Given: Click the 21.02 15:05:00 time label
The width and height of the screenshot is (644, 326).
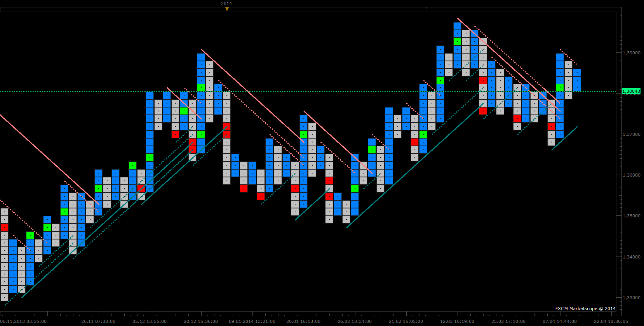Looking at the screenshot, I should pos(406,321).
